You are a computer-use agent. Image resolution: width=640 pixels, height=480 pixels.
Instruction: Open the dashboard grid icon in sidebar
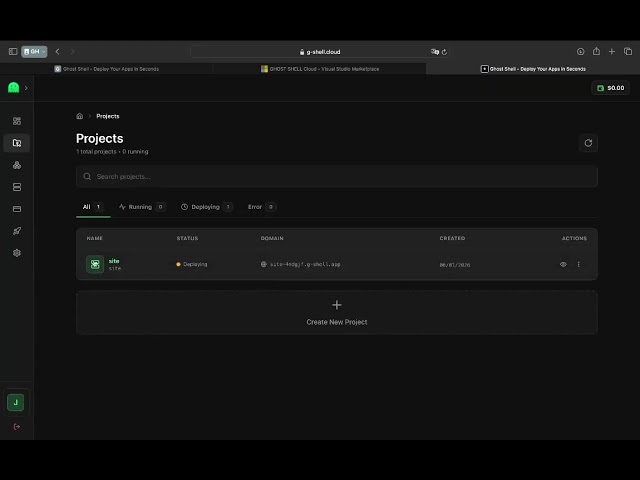pyautogui.click(x=17, y=121)
